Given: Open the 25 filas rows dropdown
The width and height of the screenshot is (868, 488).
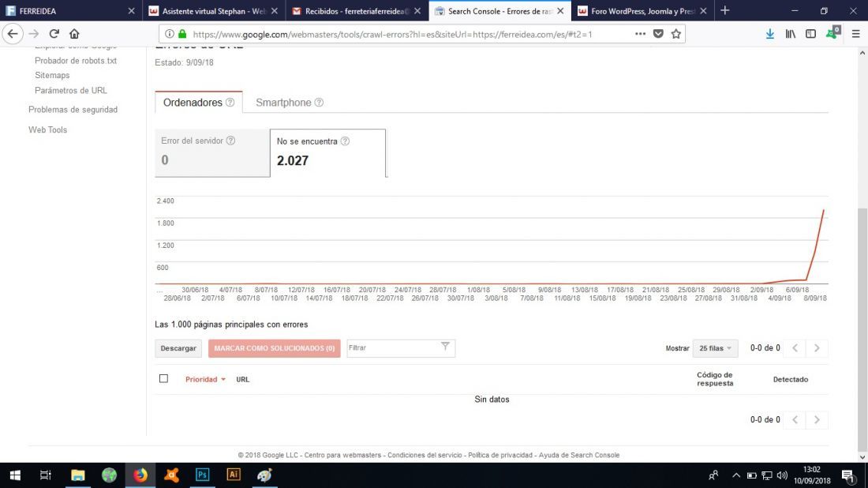Looking at the screenshot, I should 715,348.
